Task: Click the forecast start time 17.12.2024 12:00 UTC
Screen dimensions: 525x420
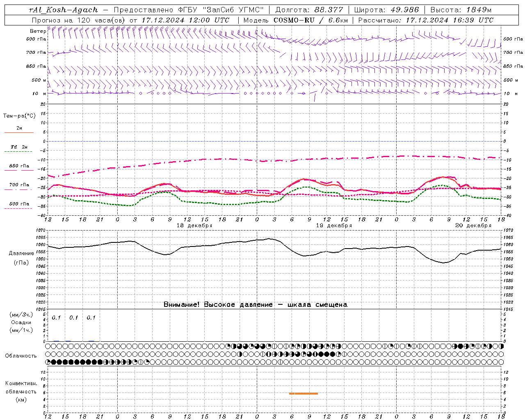Action: point(185,20)
